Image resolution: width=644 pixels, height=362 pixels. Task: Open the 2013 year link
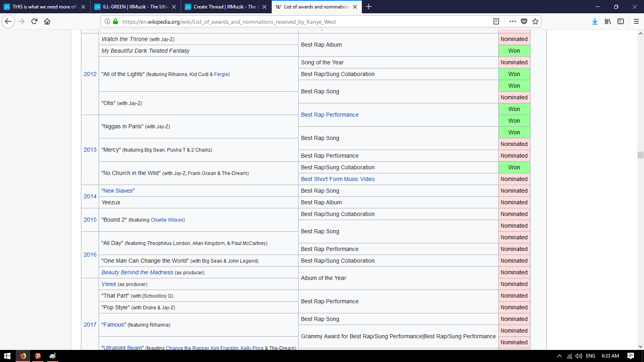tap(90, 150)
